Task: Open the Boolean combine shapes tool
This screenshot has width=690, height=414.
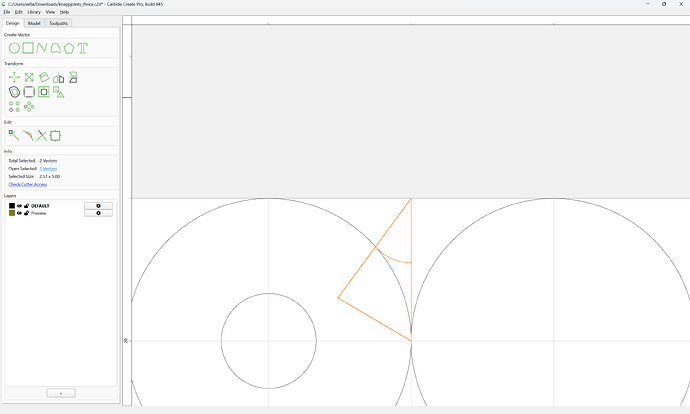Action: tap(44, 92)
